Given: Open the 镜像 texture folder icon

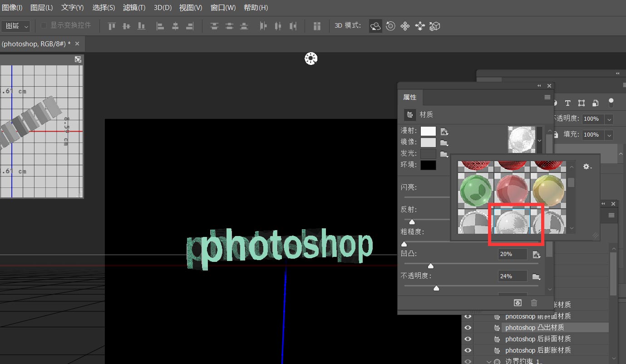Looking at the screenshot, I should click(x=444, y=143).
